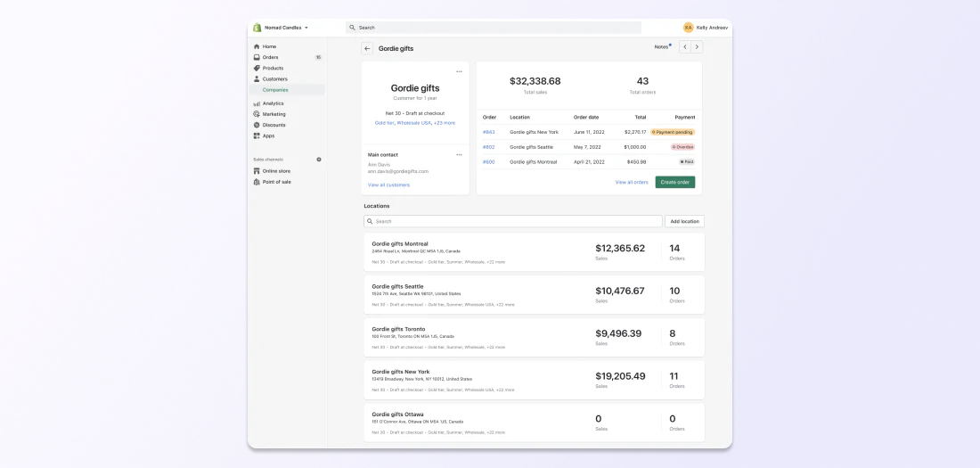This screenshot has width=980, height=468.
Task: Open Gordie gifts Toronto location card
Action: tap(534, 337)
